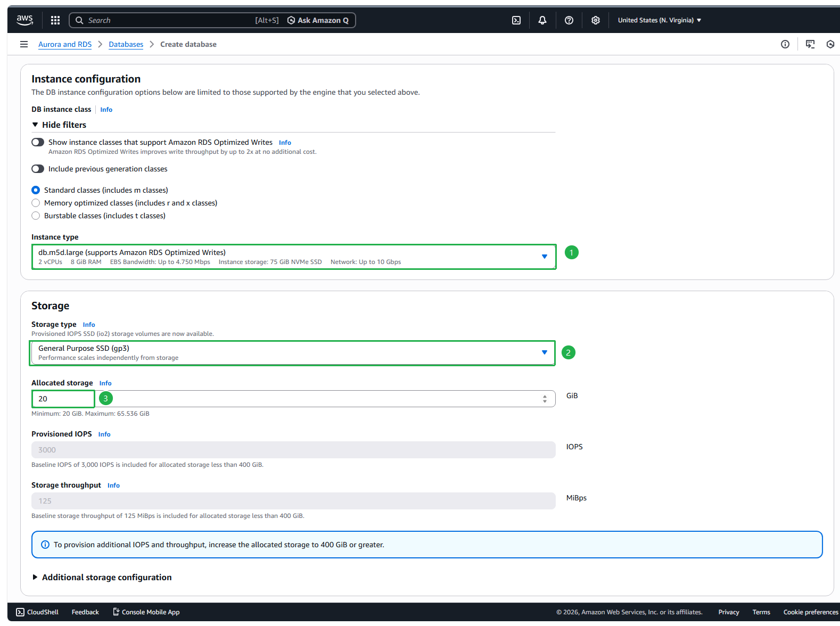
Task: Toggle Include previous generation classes switch
Action: (x=38, y=169)
